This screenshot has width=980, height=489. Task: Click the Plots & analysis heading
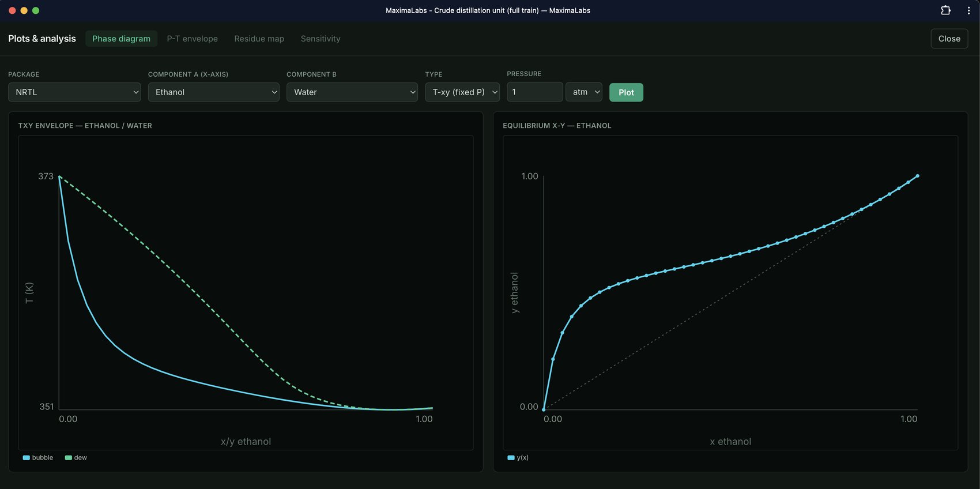pos(42,39)
